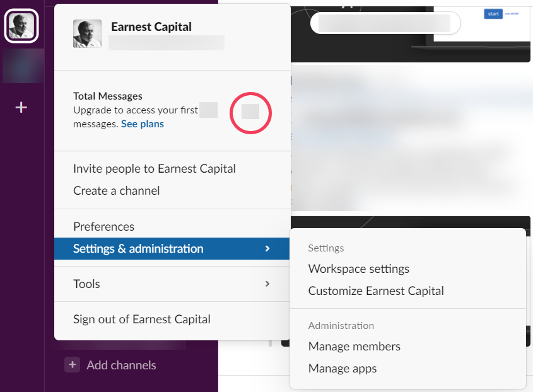Select Customize Earnest Capital

click(x=376, y=291)
